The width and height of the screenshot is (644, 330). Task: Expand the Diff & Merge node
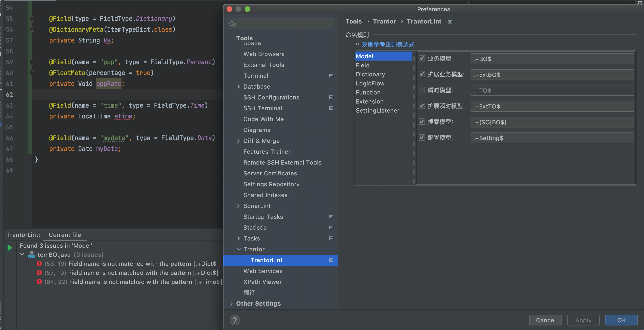coord(238,141)
